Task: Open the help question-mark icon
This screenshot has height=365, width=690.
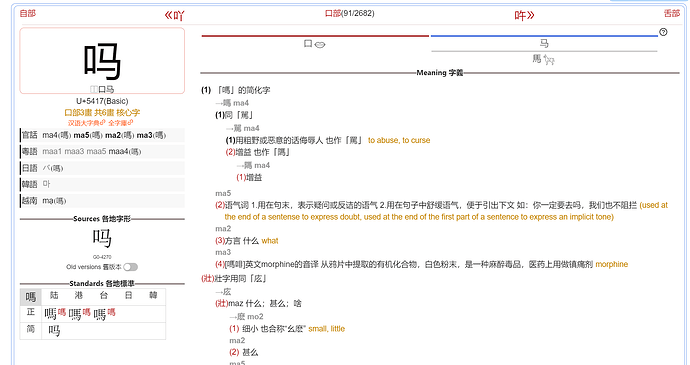Action: click(x=663, y=32)
